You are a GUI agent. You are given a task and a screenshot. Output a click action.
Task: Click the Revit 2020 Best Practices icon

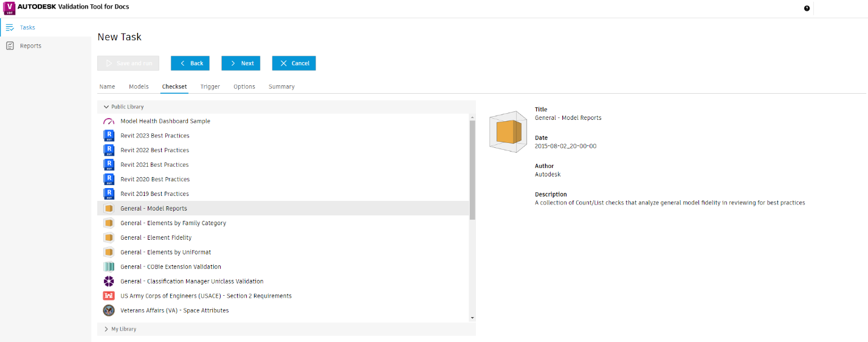(109, 180)
